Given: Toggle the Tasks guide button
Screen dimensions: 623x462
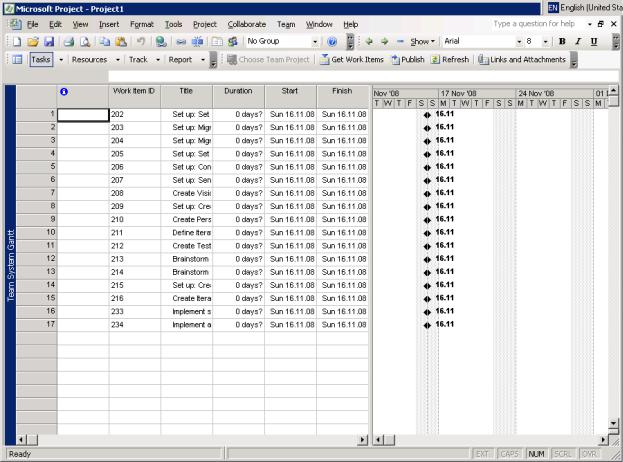Looking at the screenshot, I should [41, 60].
